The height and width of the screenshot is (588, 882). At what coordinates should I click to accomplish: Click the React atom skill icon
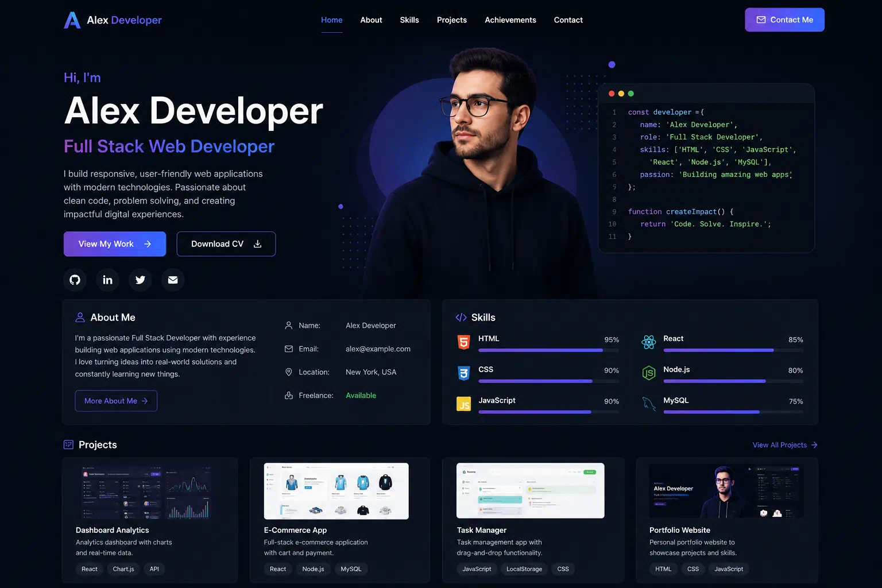649,342
